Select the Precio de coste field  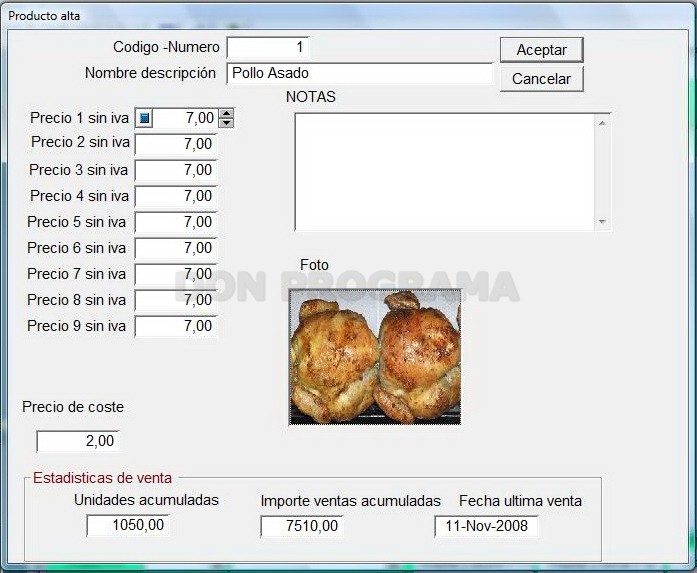click(78, 441)
